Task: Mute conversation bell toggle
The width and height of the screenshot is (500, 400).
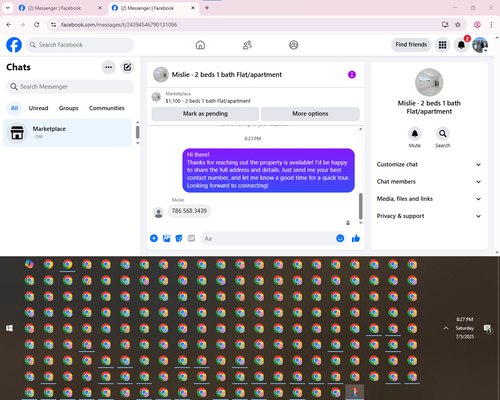Action: click(x=415, y=134)
